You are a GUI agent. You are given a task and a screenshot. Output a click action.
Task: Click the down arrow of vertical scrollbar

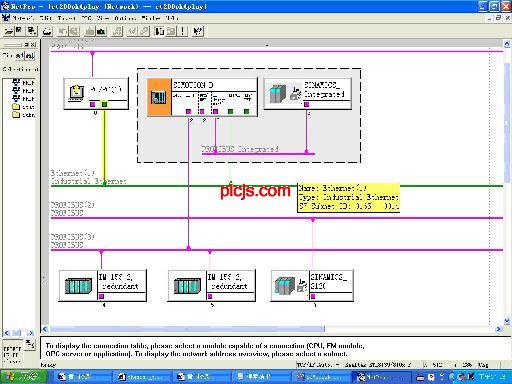click(x=507, y=321)
